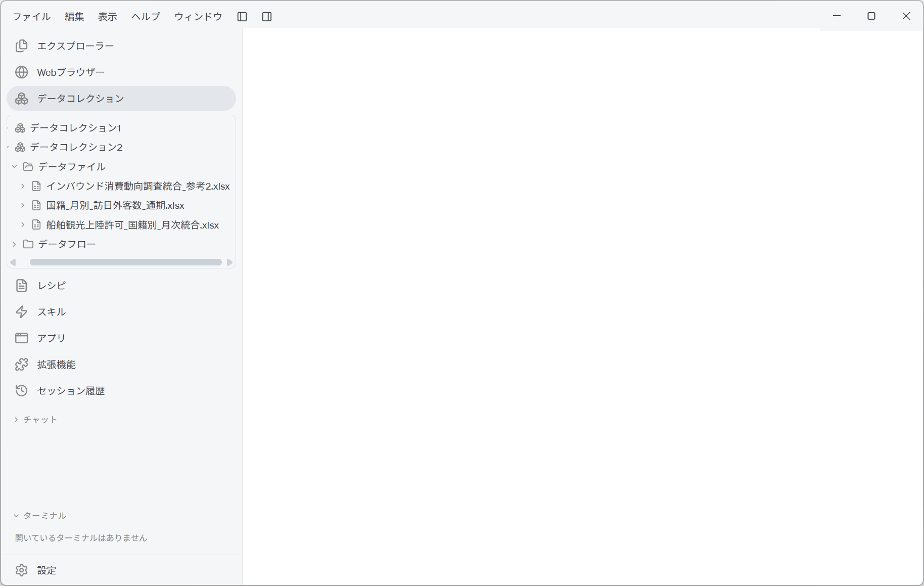
Task: Click the 設定 label
Action: [x=47, y=570]
